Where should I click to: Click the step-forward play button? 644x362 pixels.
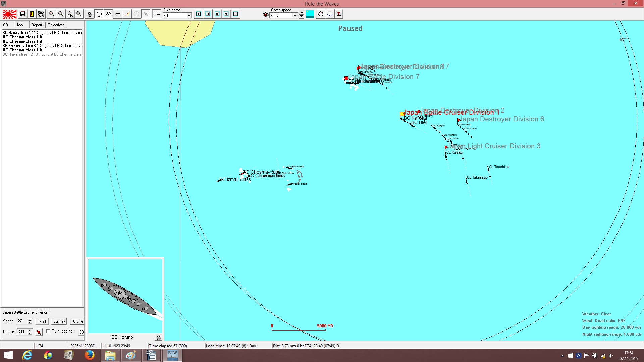pos(217,14)
